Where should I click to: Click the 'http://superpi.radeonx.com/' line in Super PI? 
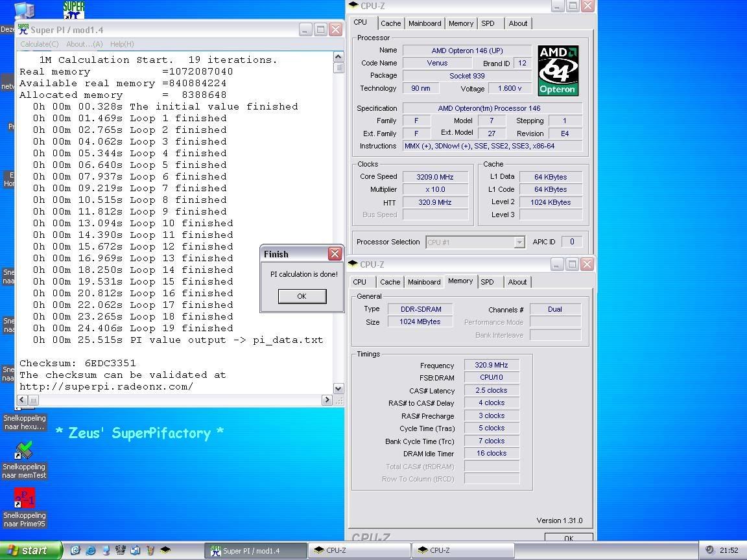click(x=106, y=387)
